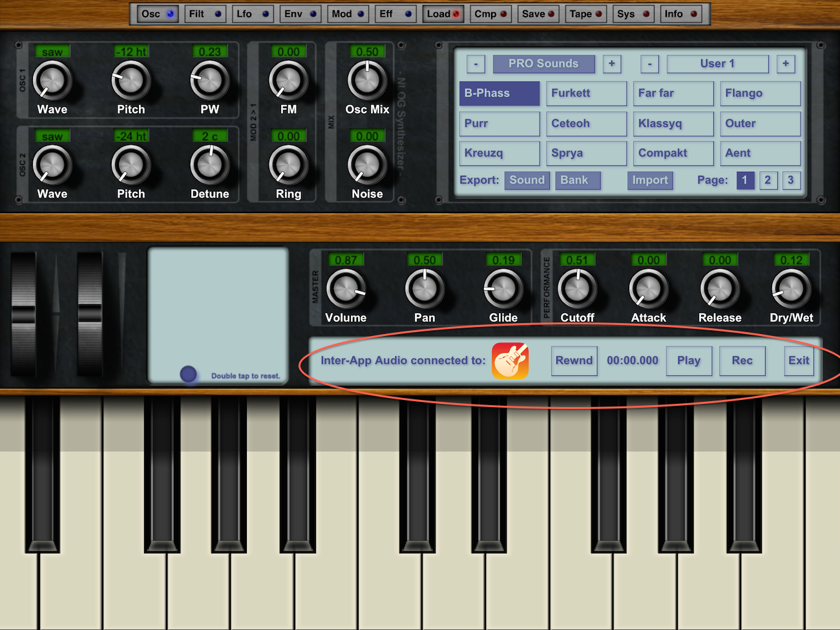Screen dimensions: 840x630
Task: Go to next bank after PRO Sounds
Action: tap(612, 63)
